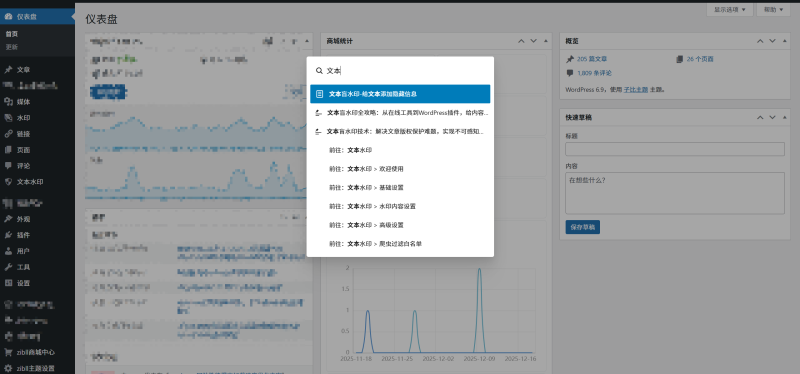The image size is (800, 374).
Task: Focus the 标题 title input field
Action: click(674, 149)
